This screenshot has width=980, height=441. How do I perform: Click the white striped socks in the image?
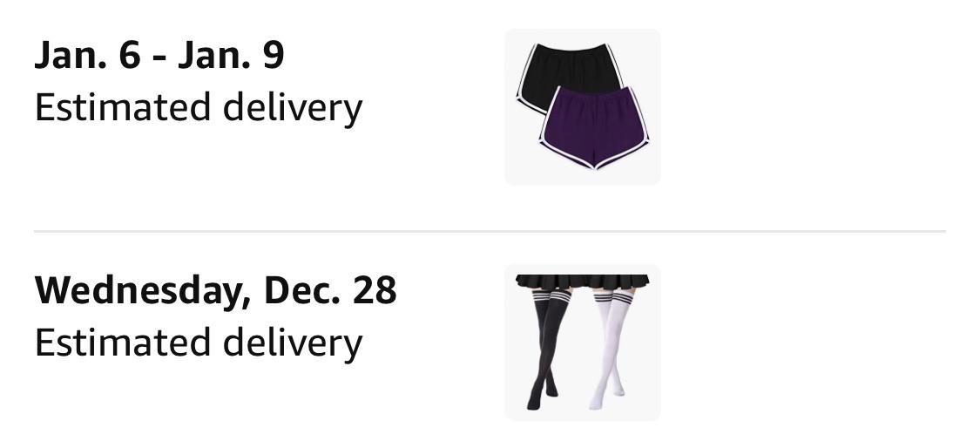[x=610, y=348]
